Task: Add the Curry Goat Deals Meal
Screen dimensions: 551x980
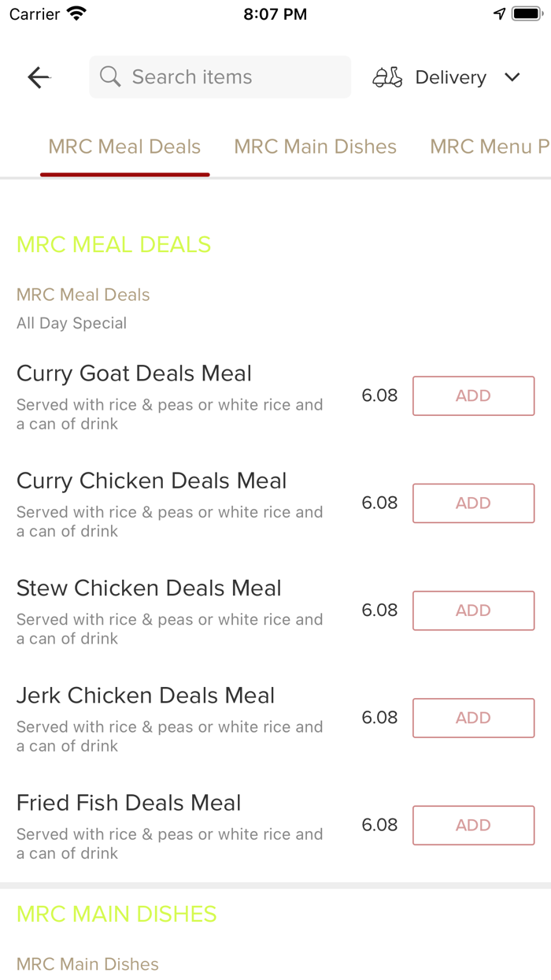Action: 473,395
